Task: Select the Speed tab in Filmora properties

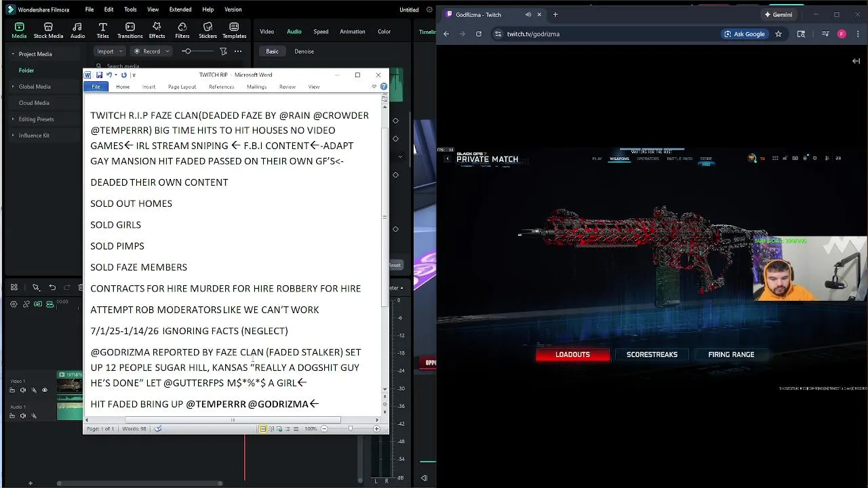Action: pyautogui.click(x=321, y=31)
